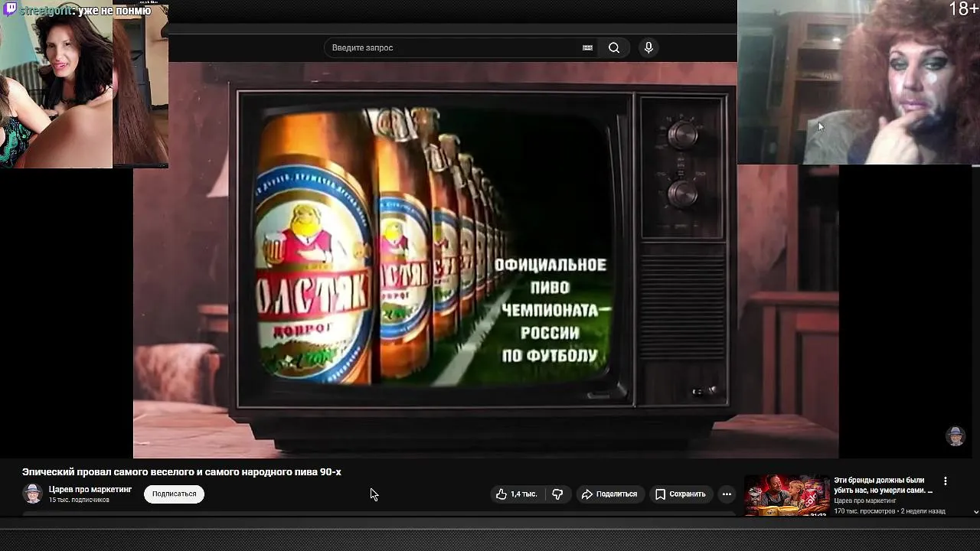Click channel watermark avatar on the video
The height and width of the screenshot is (551, 980).
(x=955, y=435)
